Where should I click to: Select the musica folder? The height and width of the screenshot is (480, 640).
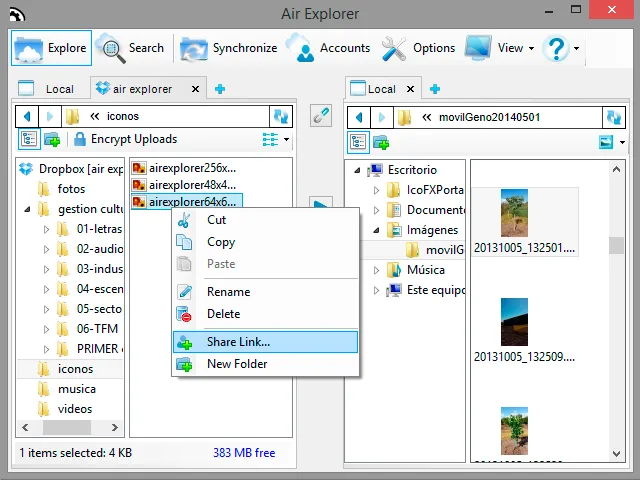(x=66, y=389)
